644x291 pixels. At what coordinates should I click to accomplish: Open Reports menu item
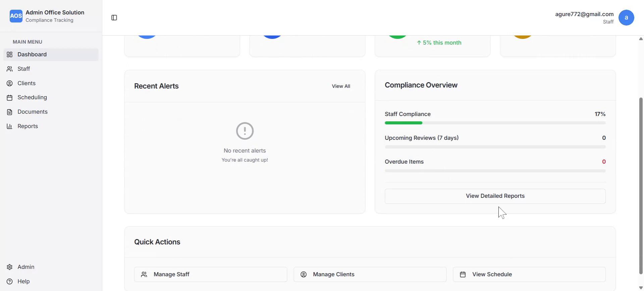click(51, 126)
